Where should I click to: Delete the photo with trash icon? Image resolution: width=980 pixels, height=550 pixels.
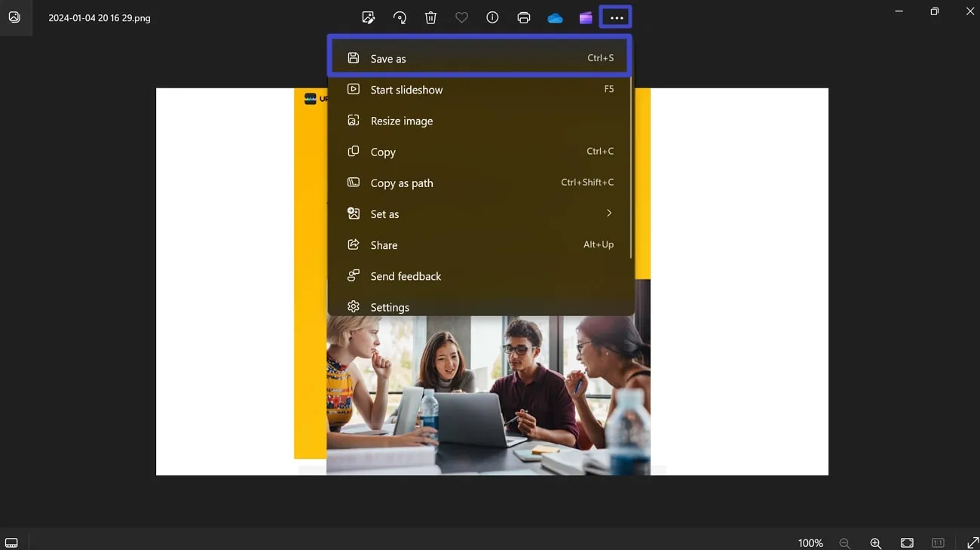[430, 17]
